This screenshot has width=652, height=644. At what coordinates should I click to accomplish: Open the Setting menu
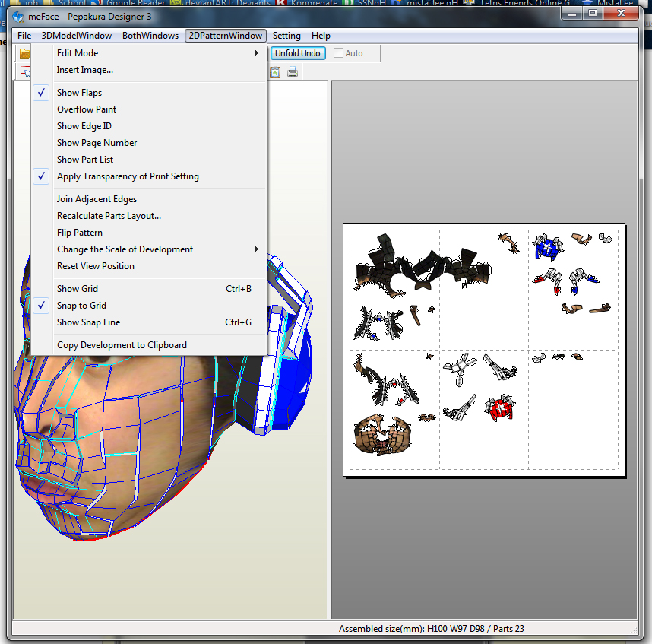coord(286,36)
